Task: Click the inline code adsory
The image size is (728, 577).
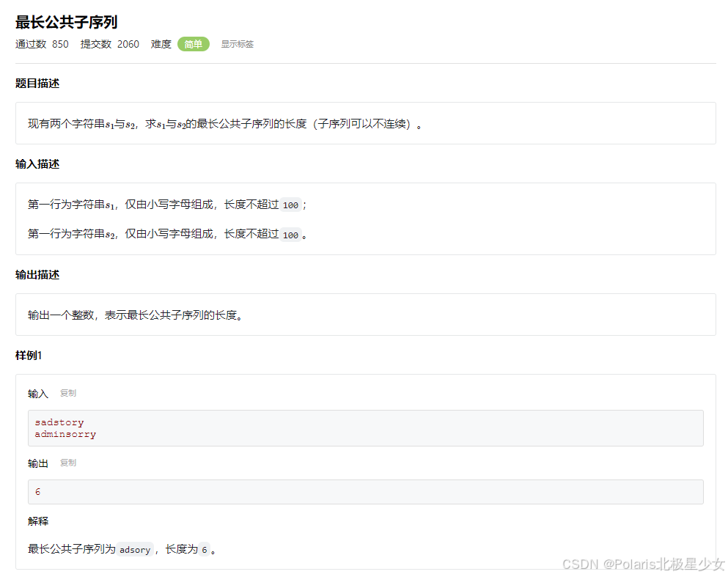Action: 135,550
